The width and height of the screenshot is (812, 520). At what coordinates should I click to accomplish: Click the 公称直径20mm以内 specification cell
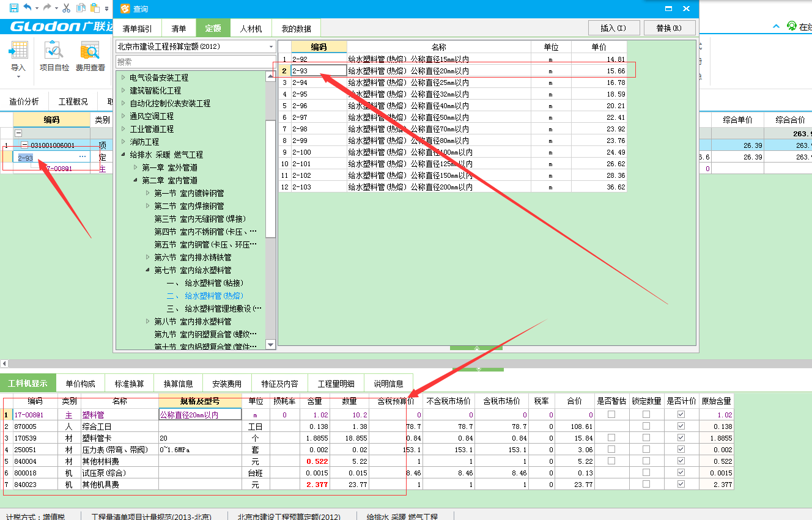(x=199, y=415)
